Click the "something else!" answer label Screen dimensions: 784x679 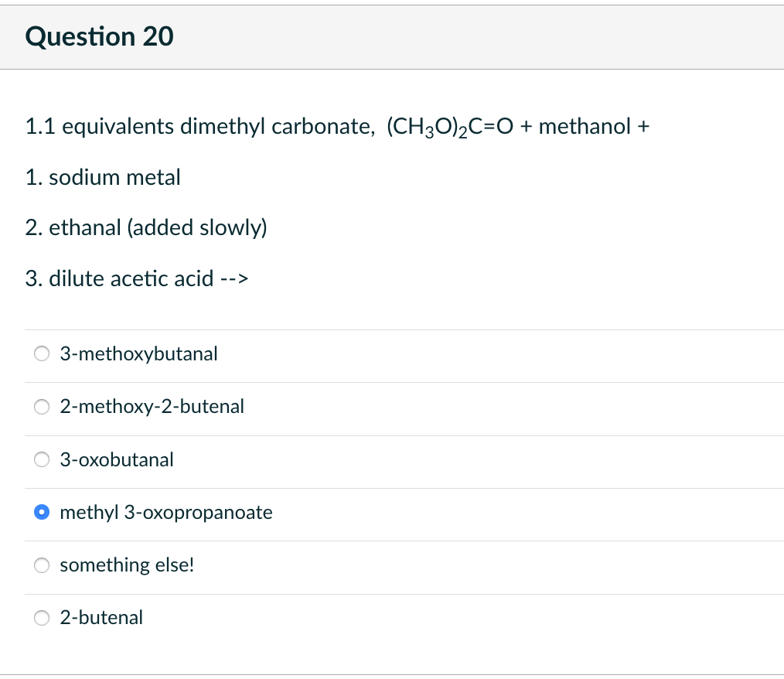point(127,565)
